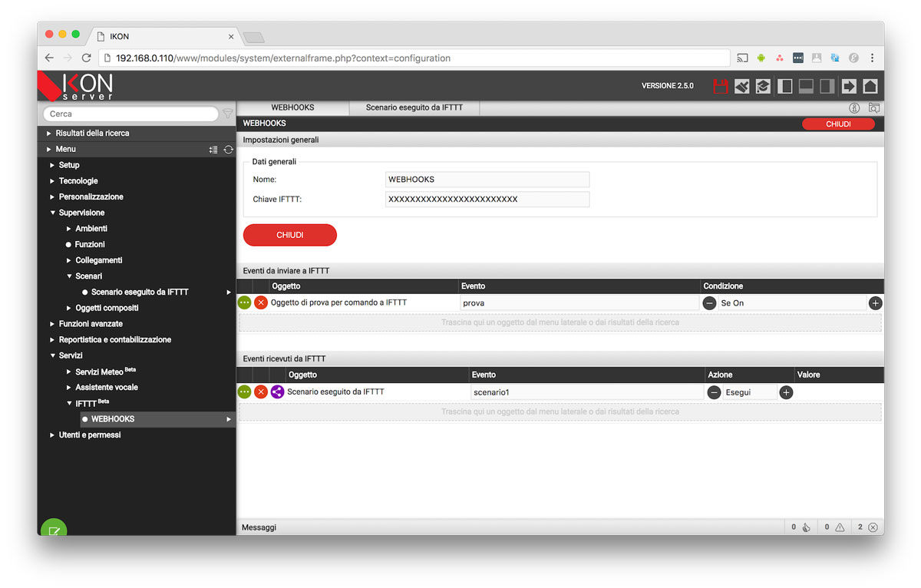The width and height of the screenshot is (921, 588).
Task: Click green options icon for Scenario eseguito row
Action: coord(245,392)
